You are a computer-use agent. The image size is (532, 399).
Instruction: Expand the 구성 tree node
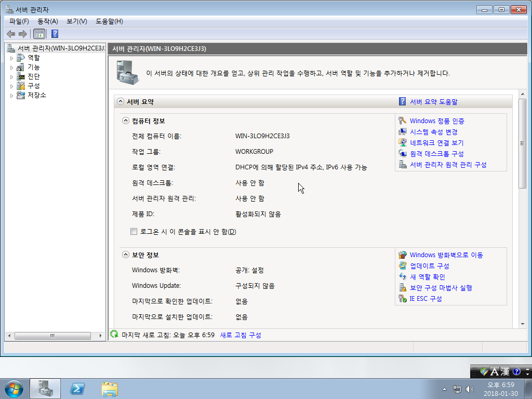11,86
